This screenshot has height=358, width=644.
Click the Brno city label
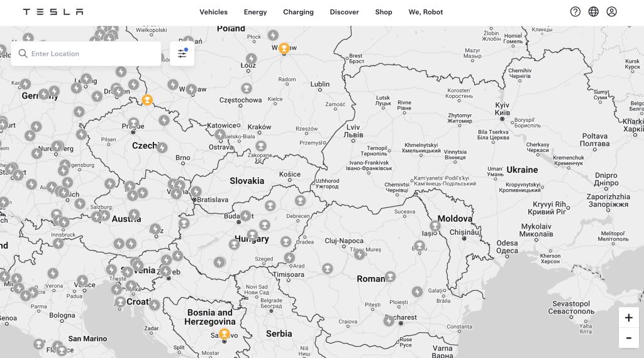coord(183,158)
